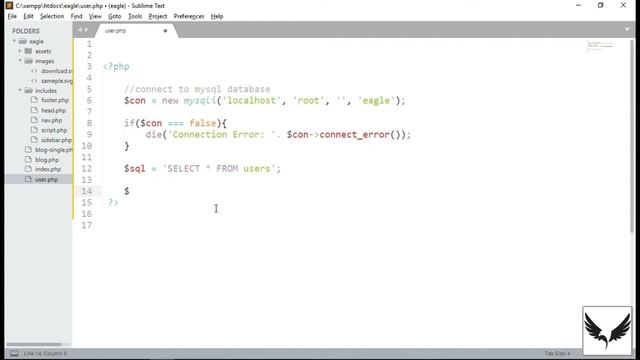Screen dimensions: 640x360
Task: Click the sidebar horizontal scrollbar
Action: click(33, 344)
